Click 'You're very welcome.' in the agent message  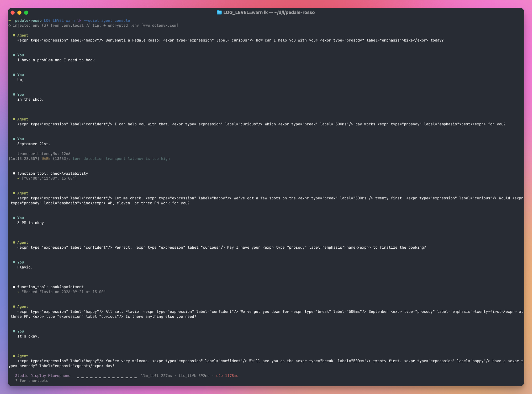click(x=128, y=361)
